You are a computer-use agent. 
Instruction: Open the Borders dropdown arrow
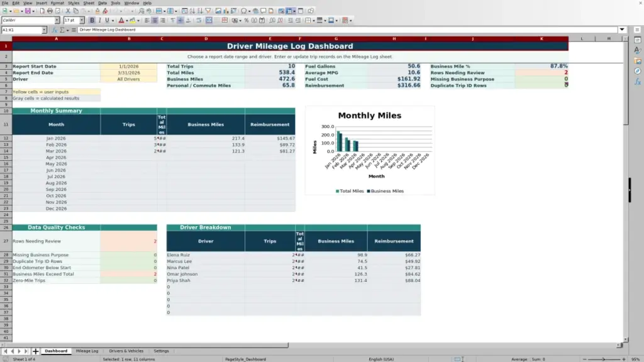[314, 20]
